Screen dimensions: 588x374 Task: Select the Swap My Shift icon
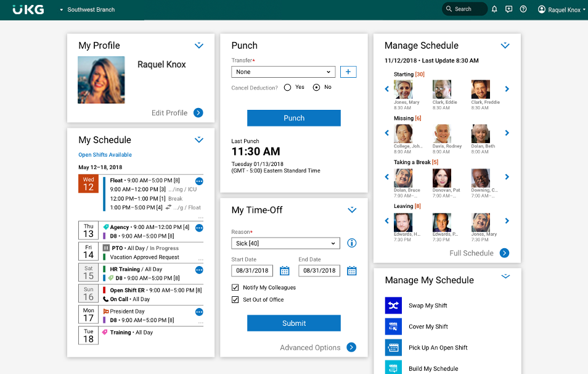(393, 305)
